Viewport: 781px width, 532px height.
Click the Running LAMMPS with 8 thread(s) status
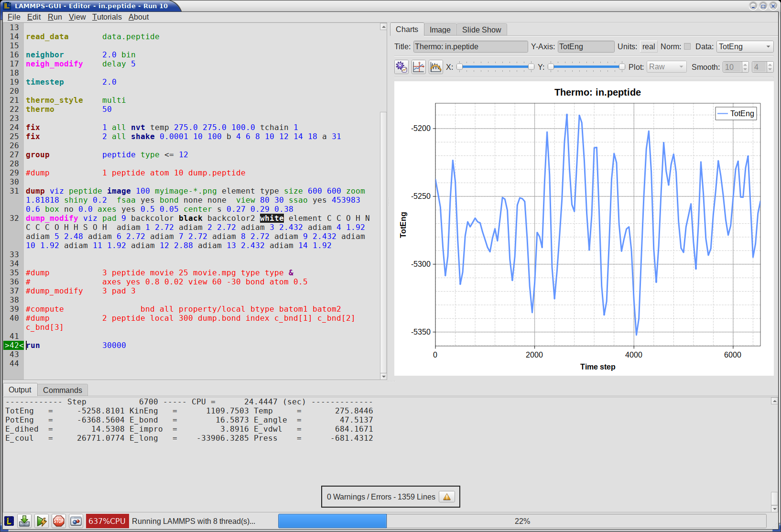194,521
